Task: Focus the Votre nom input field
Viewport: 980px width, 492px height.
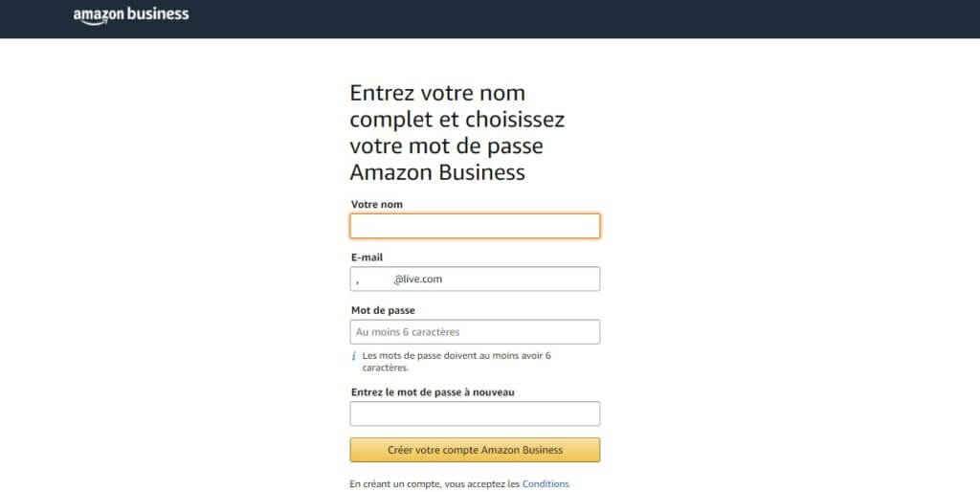Action: 475,226
